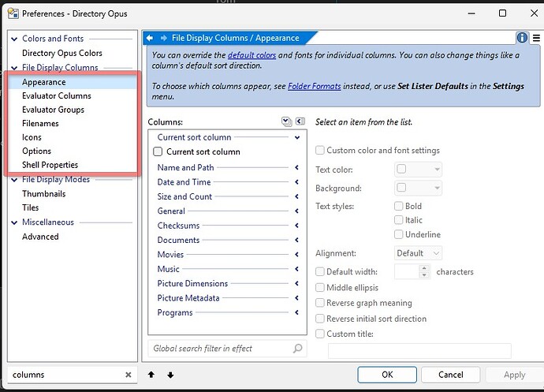This screenshot has width=544, height=392.
Task: Collapse the Current sort column group
Action: [297, 137]
